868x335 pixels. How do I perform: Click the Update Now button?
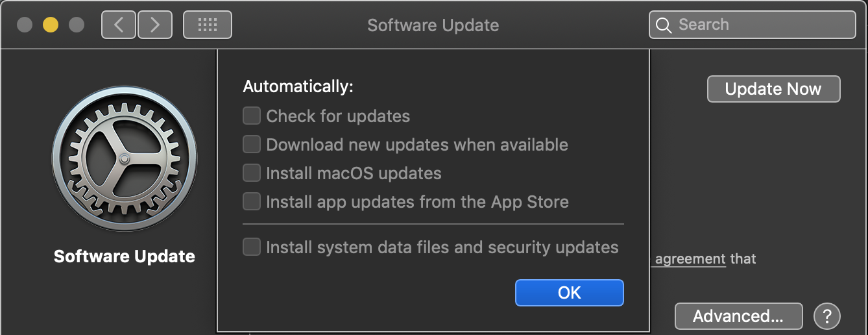click(773, 89)
